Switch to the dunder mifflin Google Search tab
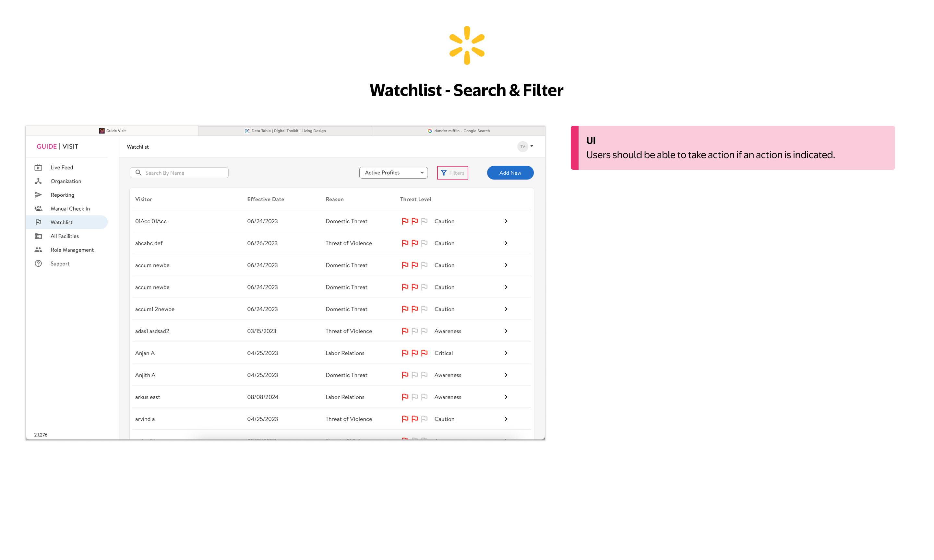Image resolution: width=934 pixels, height=560 pixels. click(458, 131)
